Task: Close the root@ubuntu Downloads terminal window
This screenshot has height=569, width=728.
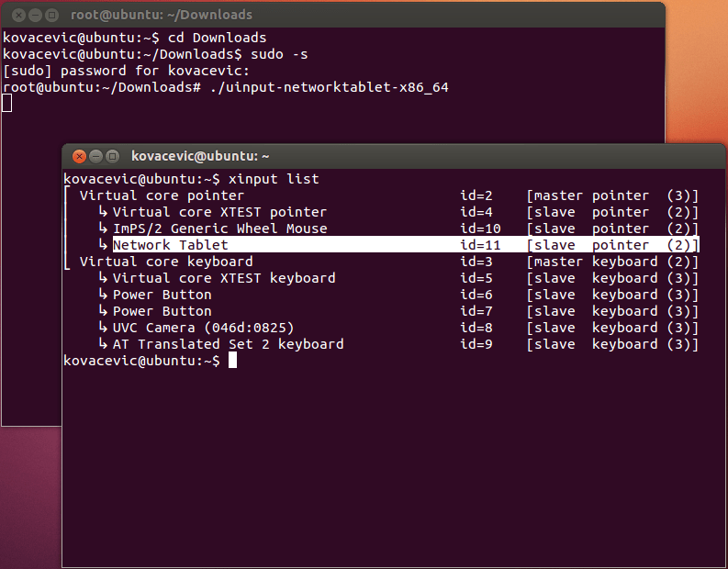Action: pyautogui.click(x=18, y=16)
